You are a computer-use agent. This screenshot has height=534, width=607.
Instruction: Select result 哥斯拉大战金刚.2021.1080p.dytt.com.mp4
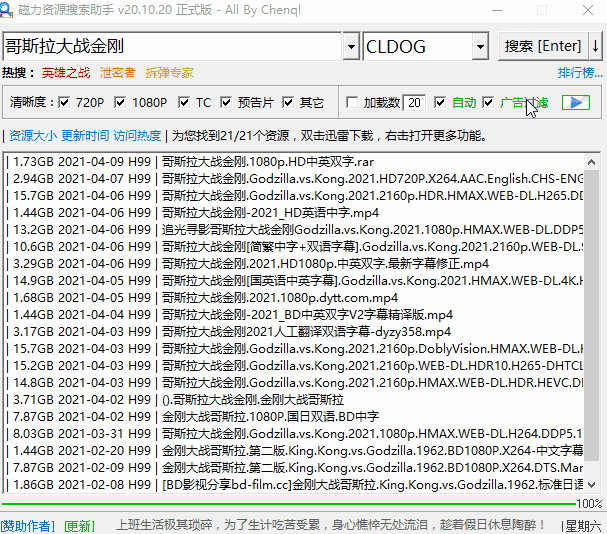tap(295, 298)
